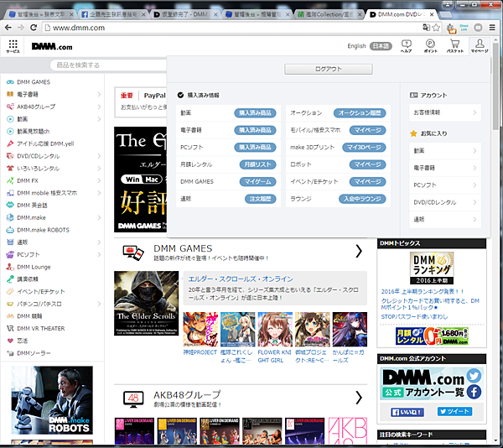This screenshot has width=503, height=448.
Task: Click the ツイート button
Action: click(454, 411)
